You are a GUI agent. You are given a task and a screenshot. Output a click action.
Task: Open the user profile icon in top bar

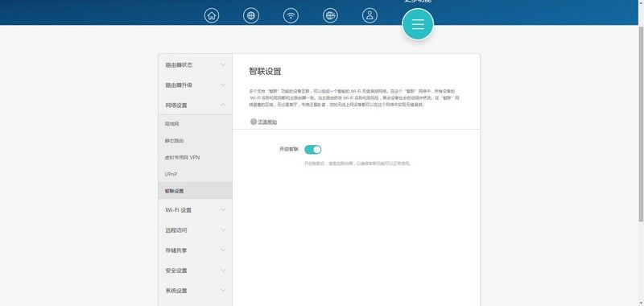pos(369,15)
